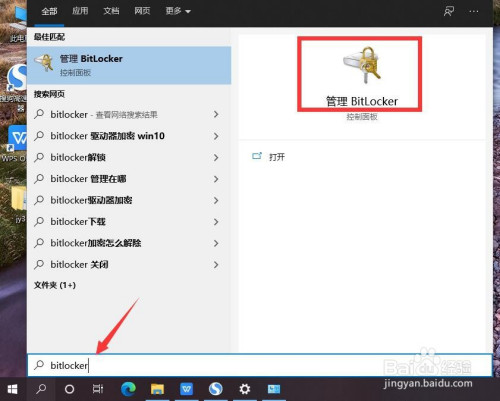
Task: Switch to the 全部 tab
Action: 49,11
